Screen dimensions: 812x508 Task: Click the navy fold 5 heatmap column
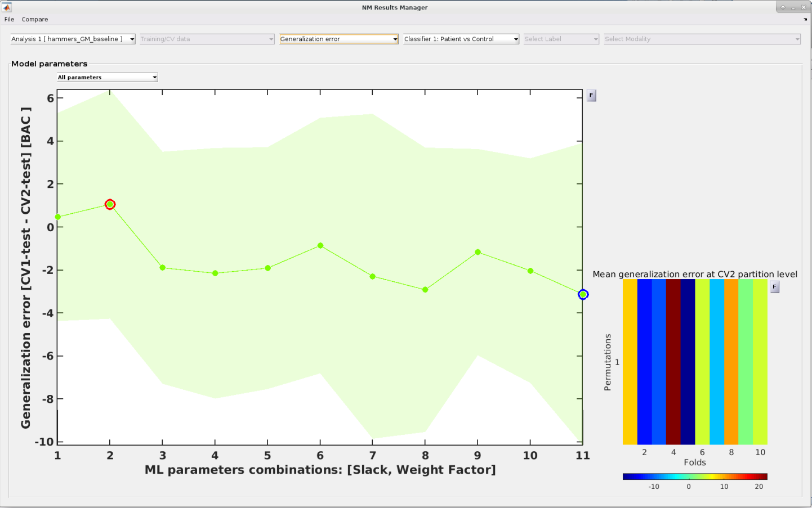688,362
